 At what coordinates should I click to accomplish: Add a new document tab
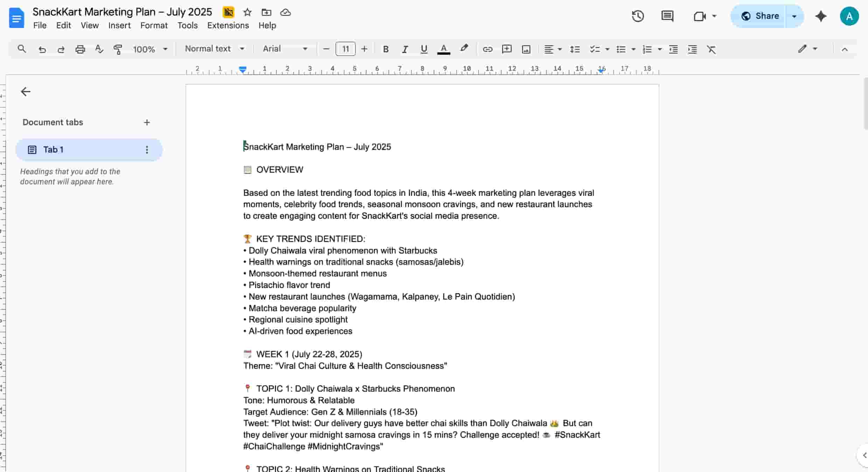147,122
